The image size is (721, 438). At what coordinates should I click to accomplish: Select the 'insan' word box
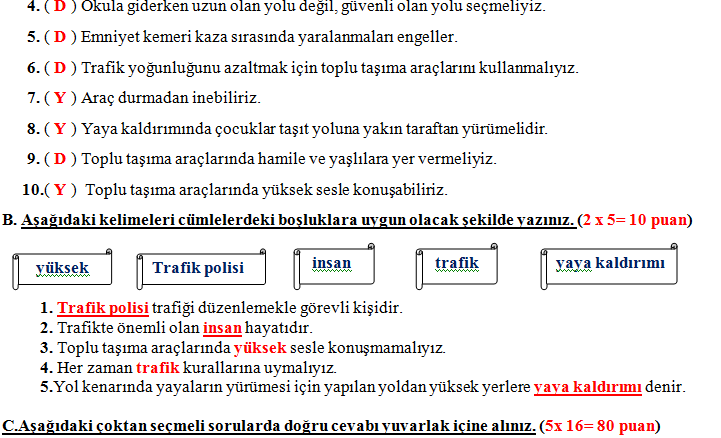tap(331, 264)
